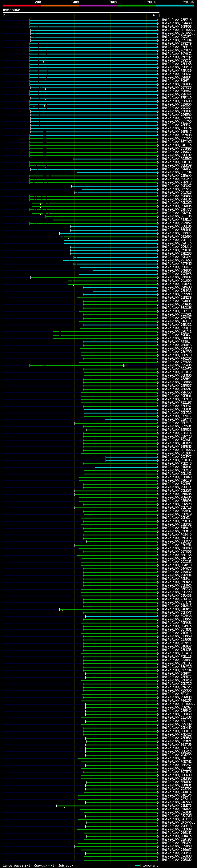Pick the UniRef100_Q6RUF6 row label

coord(177,345)
